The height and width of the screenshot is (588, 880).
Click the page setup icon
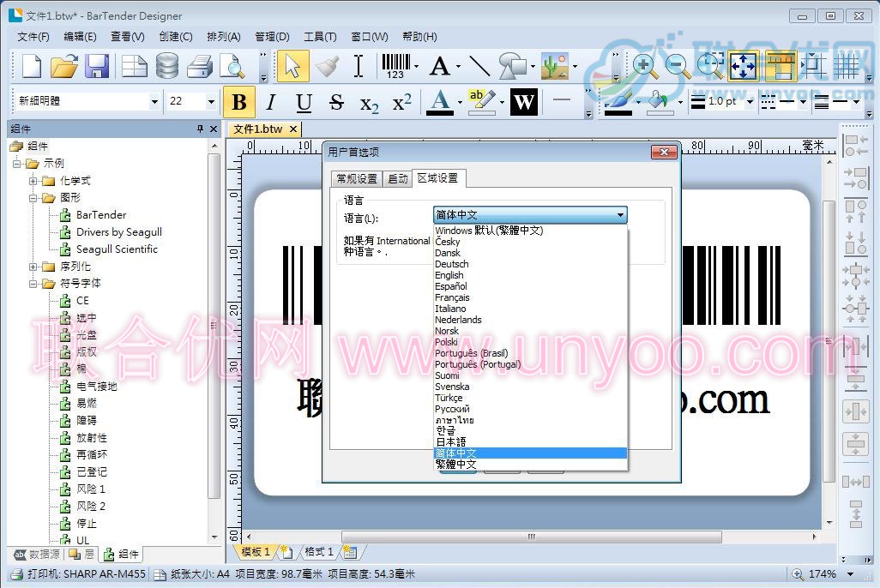point(135,66)
